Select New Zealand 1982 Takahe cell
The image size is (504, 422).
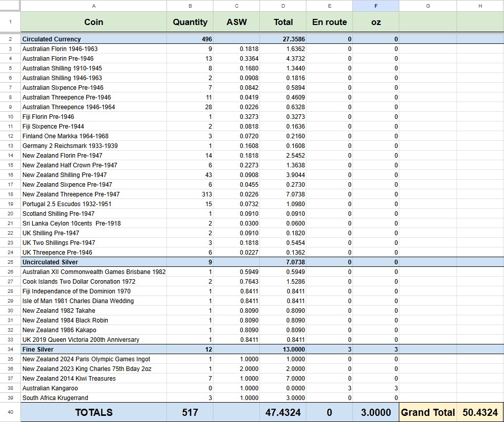click(x=93, y=311)
